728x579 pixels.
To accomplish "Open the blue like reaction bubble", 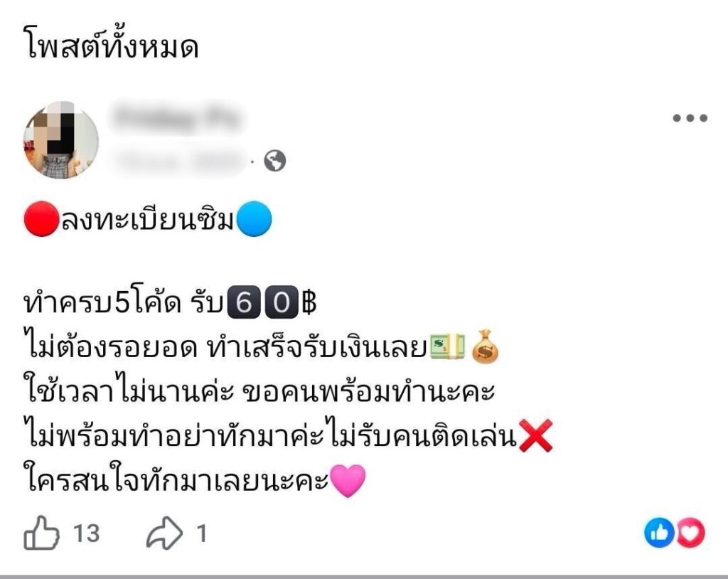I will (659, 533).
